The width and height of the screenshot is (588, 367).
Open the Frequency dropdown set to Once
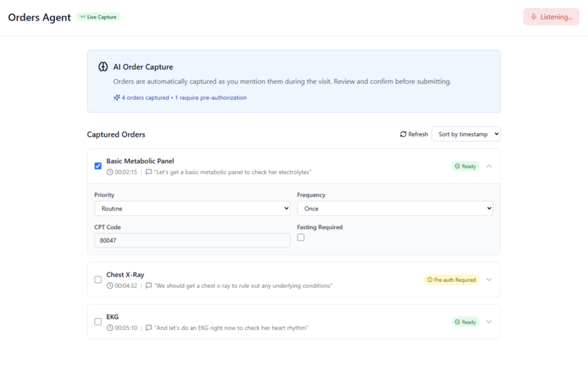pyautogui.click(x=395, y=208)
